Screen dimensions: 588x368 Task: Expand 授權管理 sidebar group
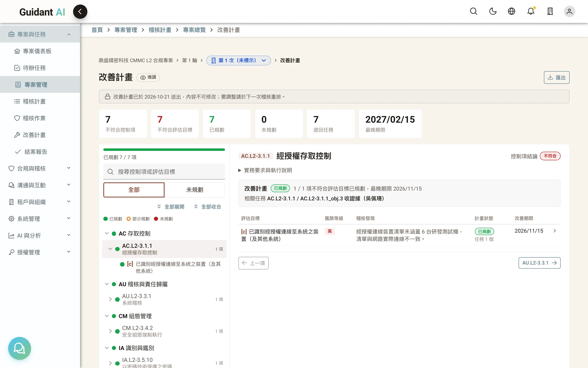[40, 252]
